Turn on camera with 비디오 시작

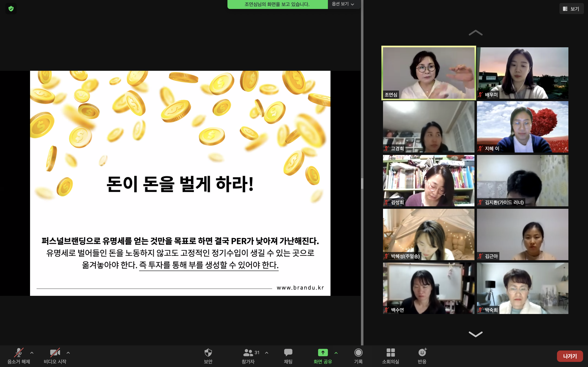point(55,353)
